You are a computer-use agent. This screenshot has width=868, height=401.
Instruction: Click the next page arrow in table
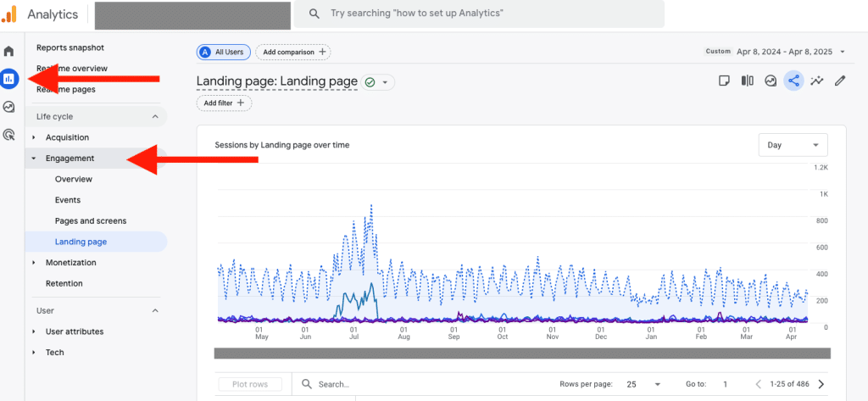pos(821,384)
